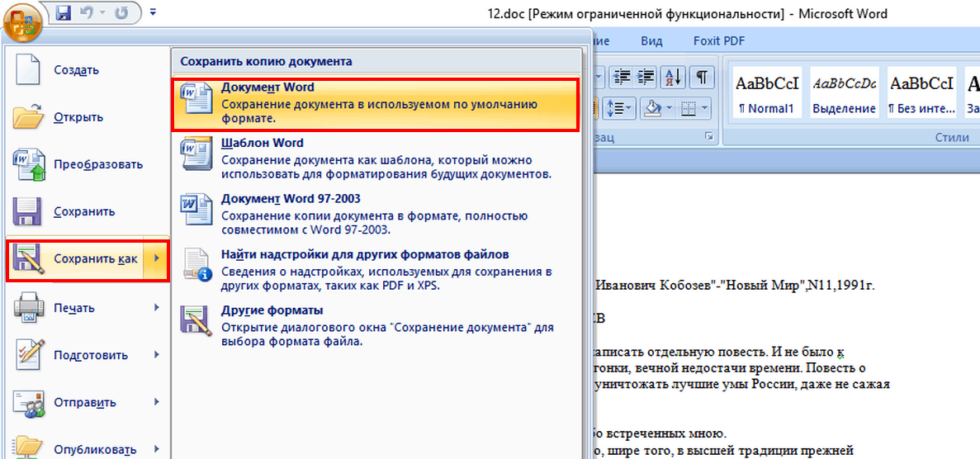Select Создать from the Office menu
The image size is (980, 459).
coord(87,69)
